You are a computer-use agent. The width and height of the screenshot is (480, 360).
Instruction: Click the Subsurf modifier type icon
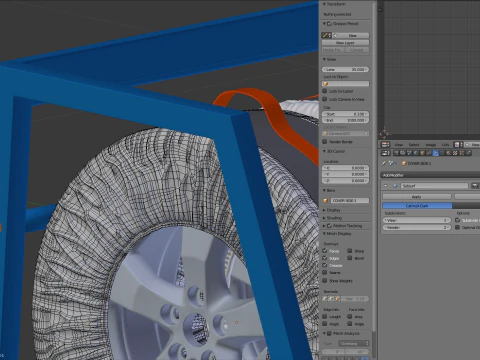[395, 186]
